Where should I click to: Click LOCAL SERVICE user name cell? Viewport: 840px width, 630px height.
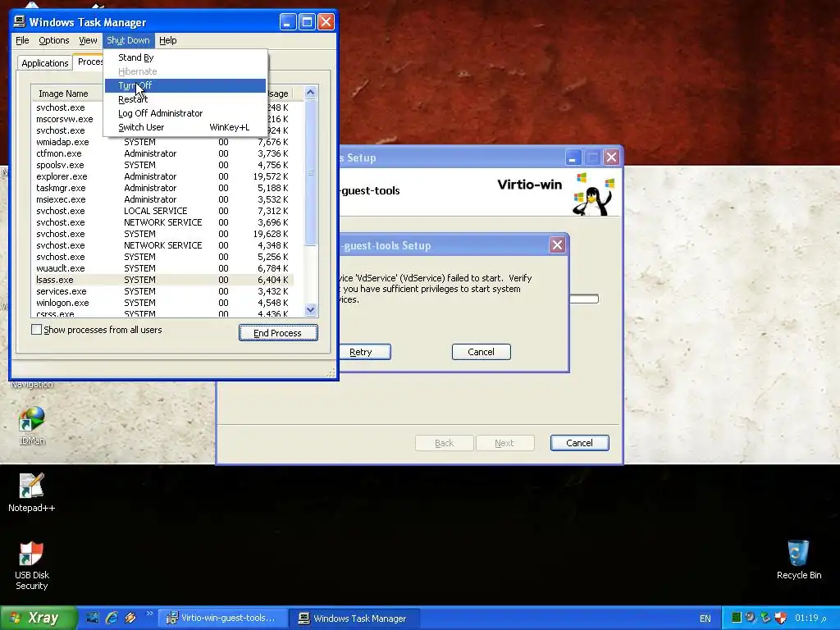click(155, 211)
